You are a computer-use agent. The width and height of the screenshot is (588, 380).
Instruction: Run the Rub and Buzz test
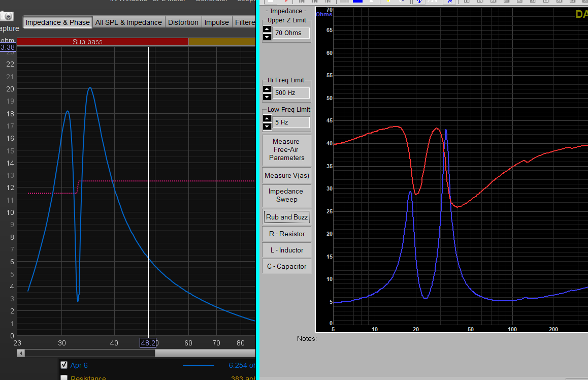286,217
